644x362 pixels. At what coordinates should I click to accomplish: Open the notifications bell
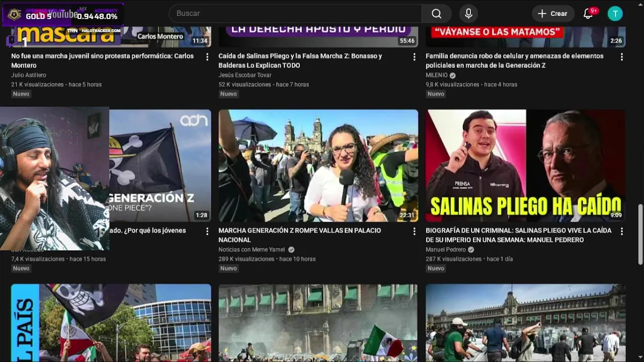coord(588,14)
